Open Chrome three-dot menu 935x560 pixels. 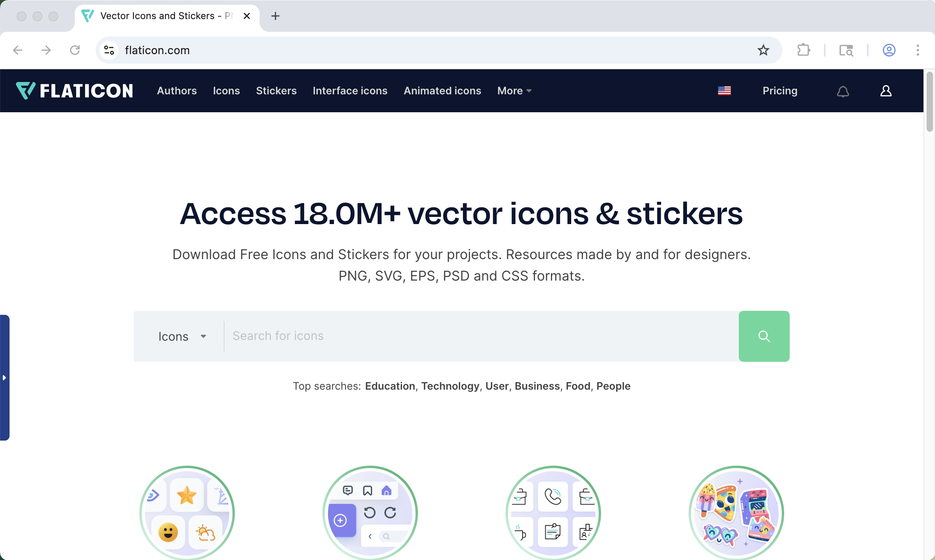pos(917,50)
